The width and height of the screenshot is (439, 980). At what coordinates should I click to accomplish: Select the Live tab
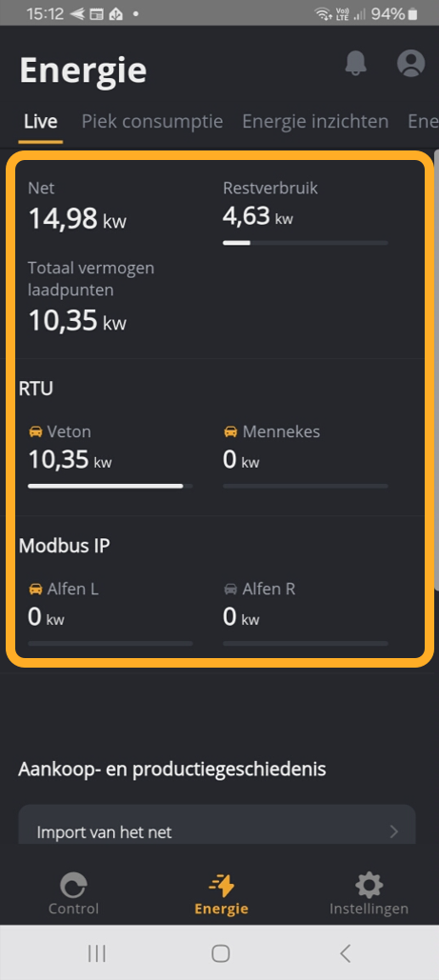[41, 121]
